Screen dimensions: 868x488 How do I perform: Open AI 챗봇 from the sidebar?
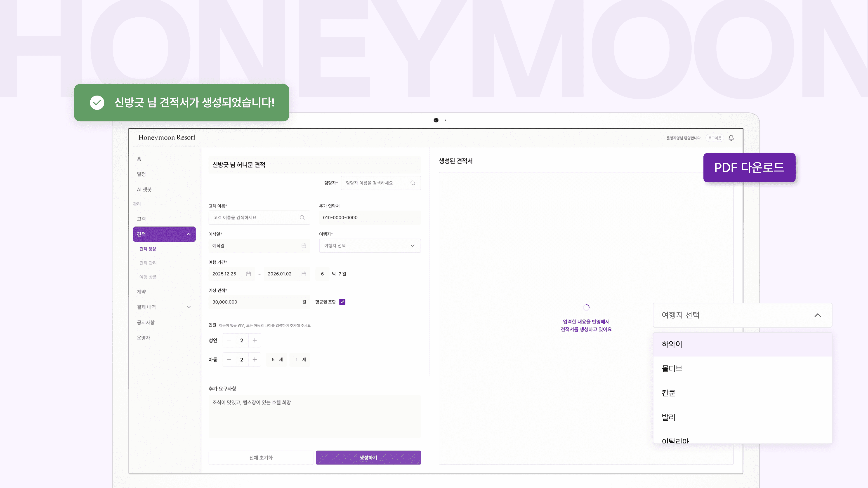144,189
